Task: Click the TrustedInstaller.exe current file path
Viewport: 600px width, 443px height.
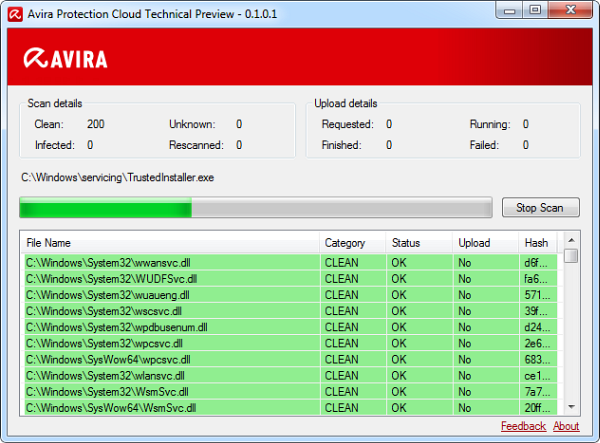Action: 117,178
